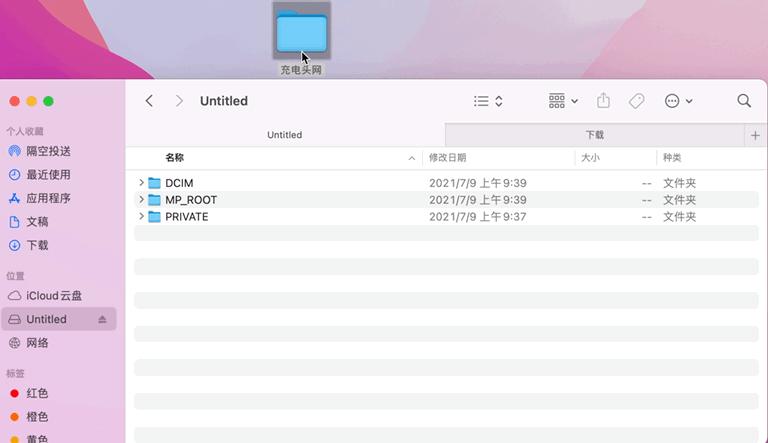Open 应用程序 in the sidebar

(48, 198)
